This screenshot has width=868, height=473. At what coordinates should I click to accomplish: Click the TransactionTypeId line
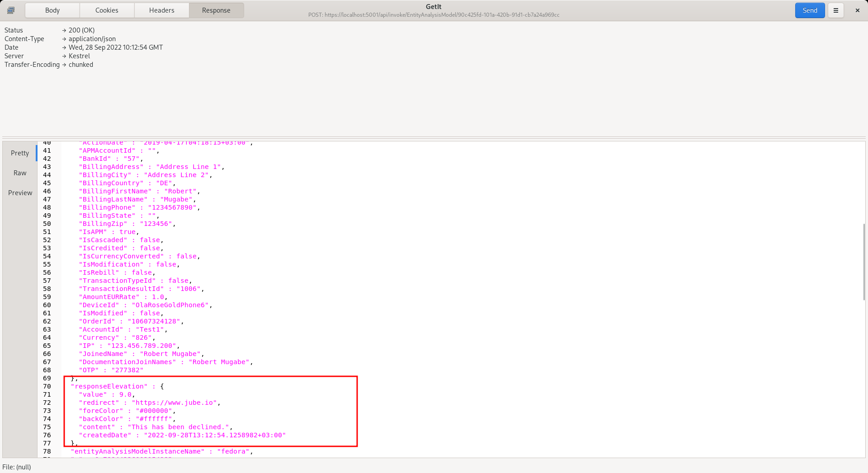(x=135, y=281)
